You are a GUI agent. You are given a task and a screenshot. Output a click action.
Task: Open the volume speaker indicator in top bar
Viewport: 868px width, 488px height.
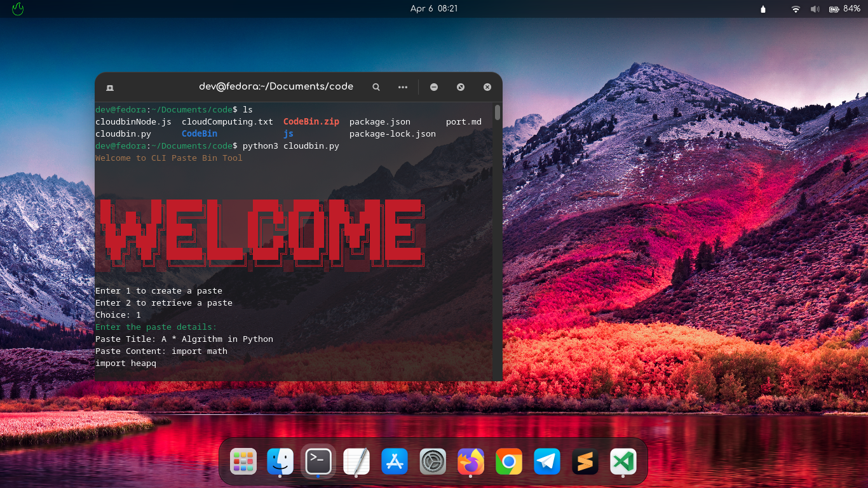815,9
